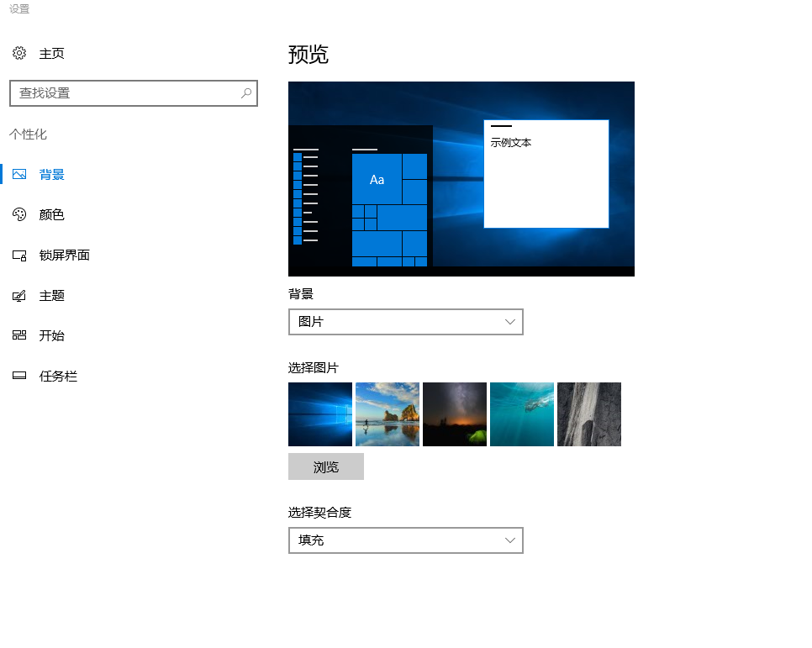The height and width of the screenshot is (648, 812).
Task: Click the 查找设置 search field
Action: pyautogui.click(x=134, y=93)
